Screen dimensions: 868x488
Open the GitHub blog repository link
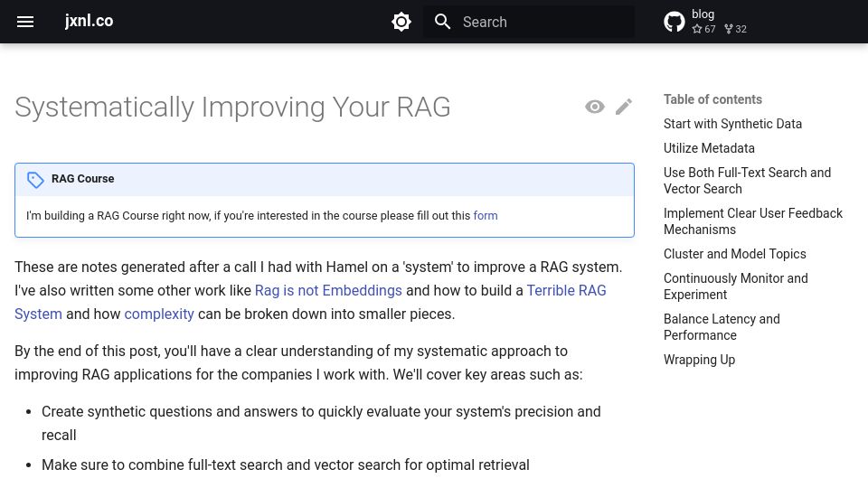pyautogui.click(x=706, y=22)
